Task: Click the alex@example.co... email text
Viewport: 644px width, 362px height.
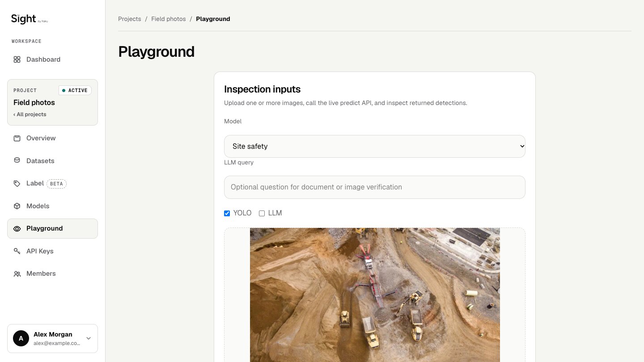Action: click(x=57, y=343)
